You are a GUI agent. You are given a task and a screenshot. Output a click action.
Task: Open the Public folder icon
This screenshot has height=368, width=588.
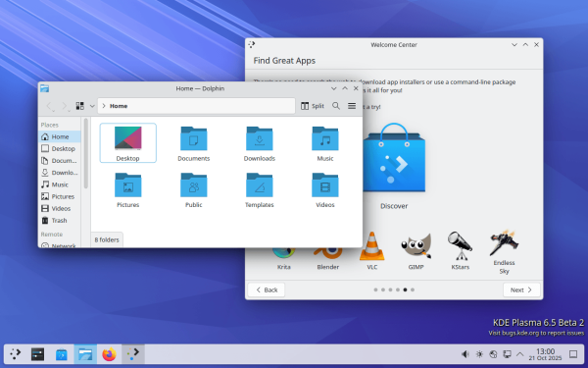coord(193,185)
